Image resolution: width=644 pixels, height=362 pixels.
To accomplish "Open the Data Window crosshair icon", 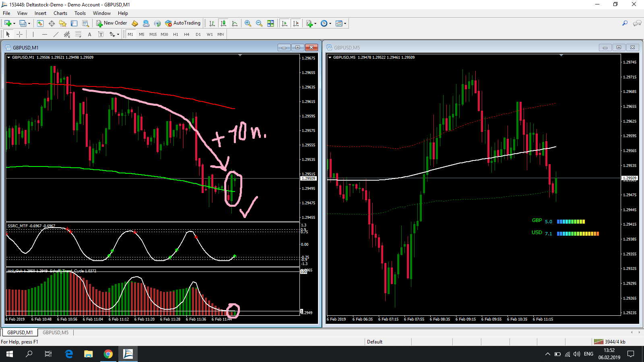I will [52, 23].
